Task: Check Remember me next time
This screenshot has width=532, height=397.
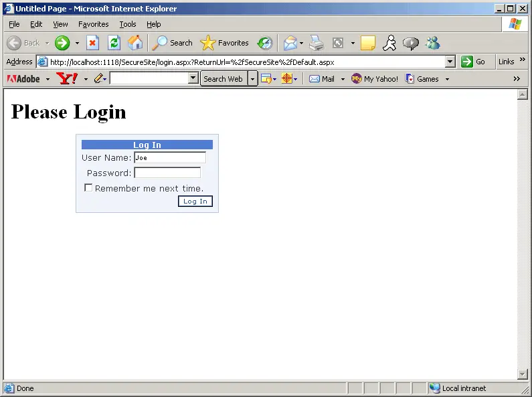Action: coord(88,187)
